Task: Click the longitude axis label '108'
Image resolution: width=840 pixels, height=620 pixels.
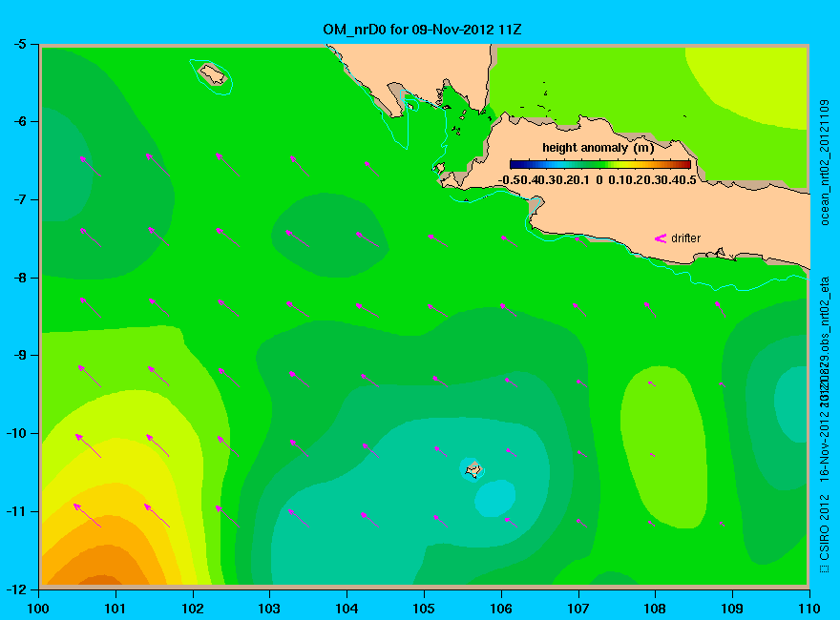Action: tap(655, 609)
